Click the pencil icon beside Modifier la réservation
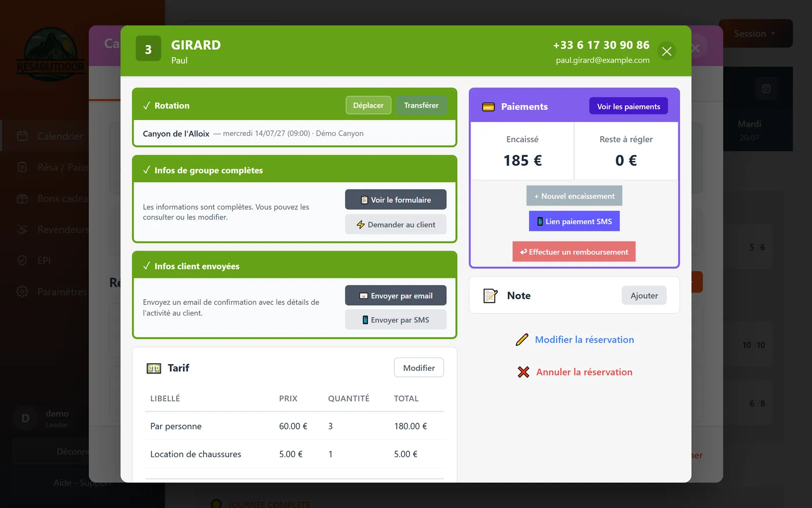Screen dimensions: 812x508 (522, 340)
